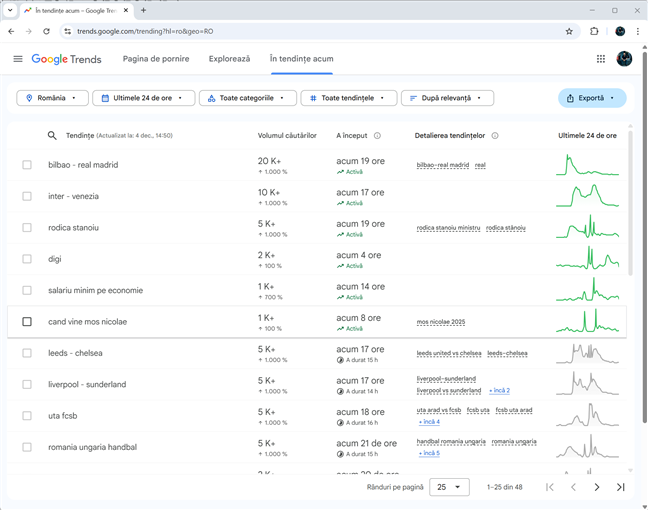Open the hamburger main menu
Viewport: 648px width, 510px height.
(18, 59)
